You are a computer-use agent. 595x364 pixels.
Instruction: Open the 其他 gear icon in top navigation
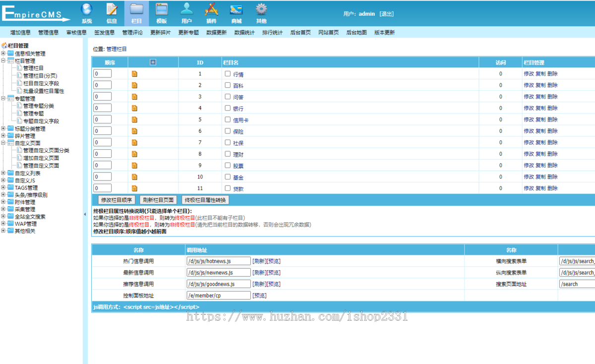pyautogui.click(x=261, y=9)
